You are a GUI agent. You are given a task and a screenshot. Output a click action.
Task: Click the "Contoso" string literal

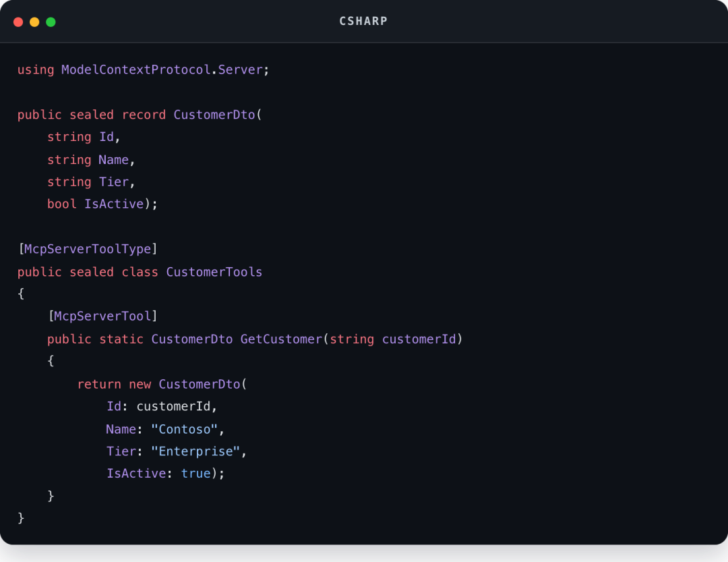pyautogui.click(x=184, y=429)
